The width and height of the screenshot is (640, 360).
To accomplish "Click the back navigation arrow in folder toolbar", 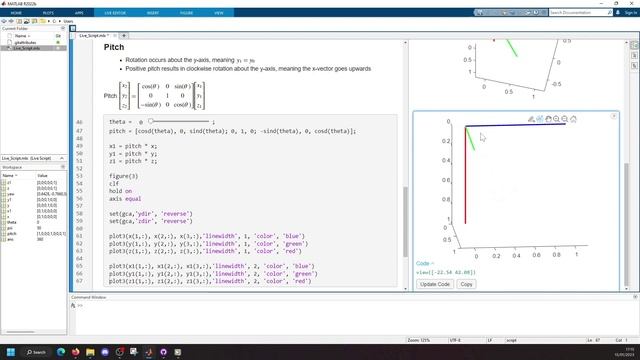I will (x=4, y=21).
